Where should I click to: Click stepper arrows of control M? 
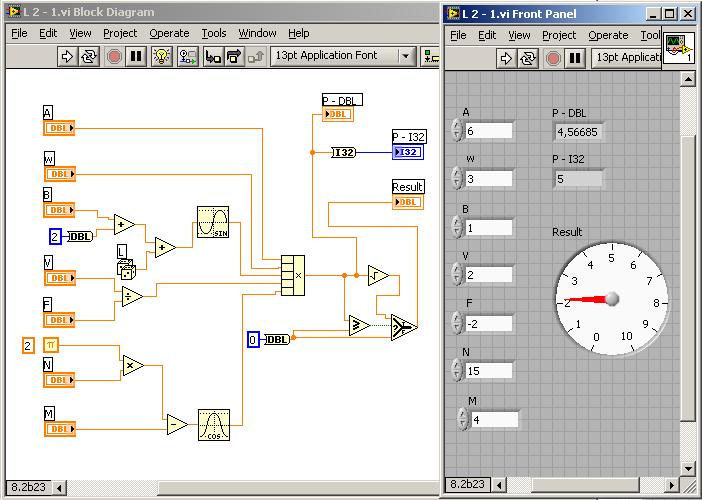coord(462,419)
